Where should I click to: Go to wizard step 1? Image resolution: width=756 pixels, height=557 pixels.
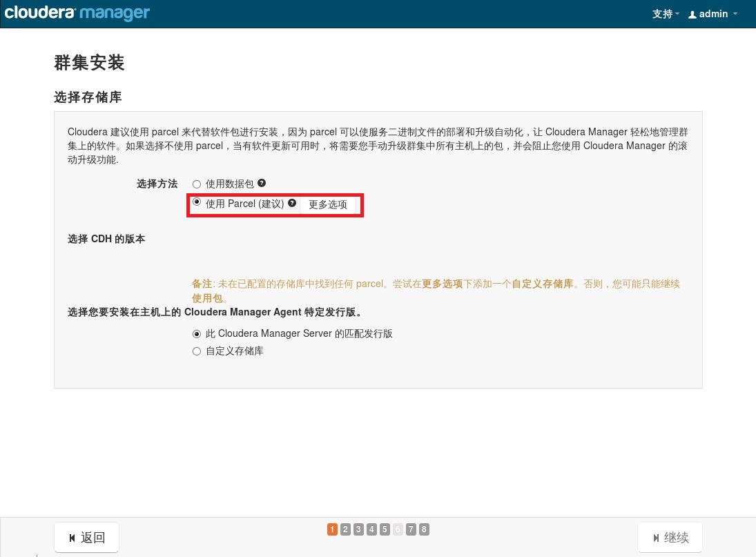click(x=332, y=529)
